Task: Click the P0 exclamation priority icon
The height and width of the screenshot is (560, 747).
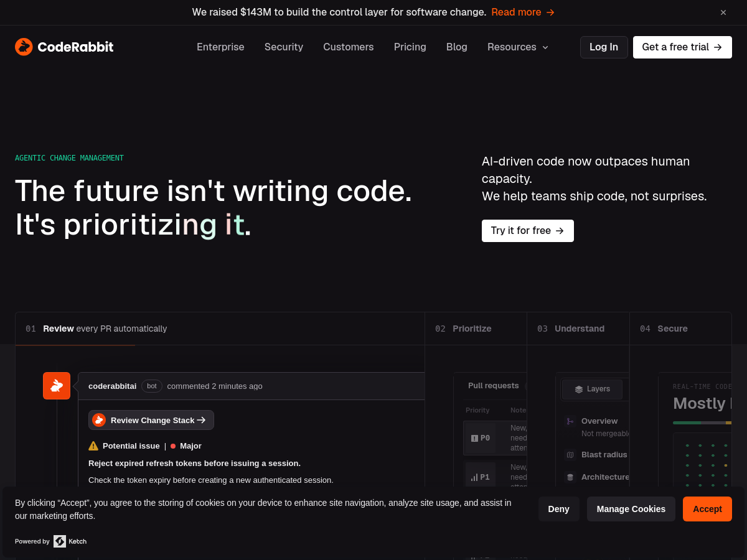Action: [x=474, y=438]
